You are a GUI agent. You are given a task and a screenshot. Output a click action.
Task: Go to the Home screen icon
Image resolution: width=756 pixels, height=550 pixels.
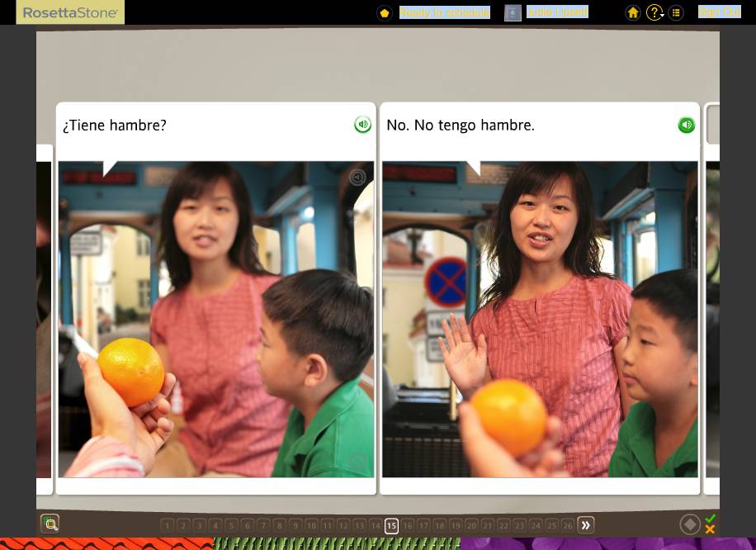(x=633, y=12)
